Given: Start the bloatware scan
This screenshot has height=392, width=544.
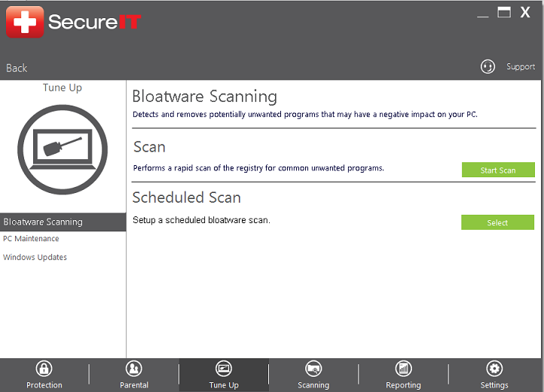Looking at the screenshot, I should pyautogui.click(x=498, y=170).
